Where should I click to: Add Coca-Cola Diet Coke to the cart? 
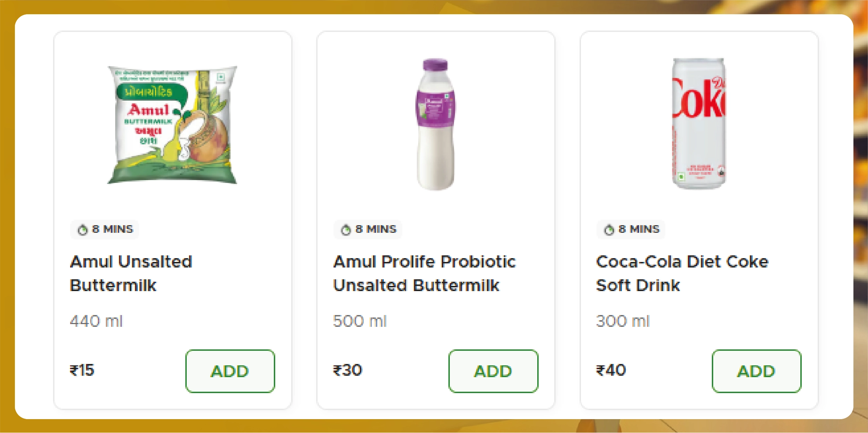point(757,372)
